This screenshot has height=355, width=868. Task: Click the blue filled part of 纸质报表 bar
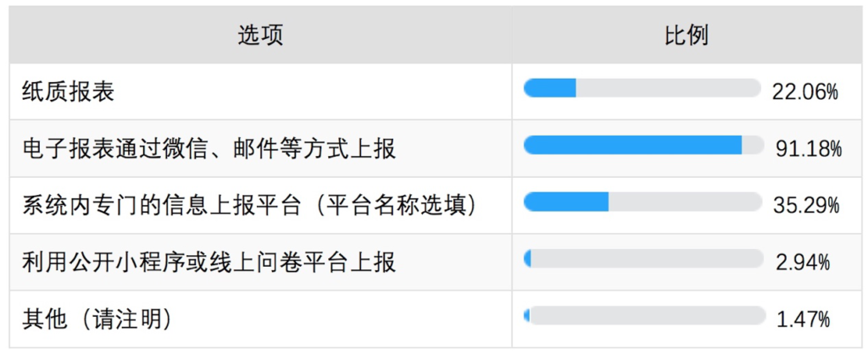pyautogui.click(x=549, y=88)
